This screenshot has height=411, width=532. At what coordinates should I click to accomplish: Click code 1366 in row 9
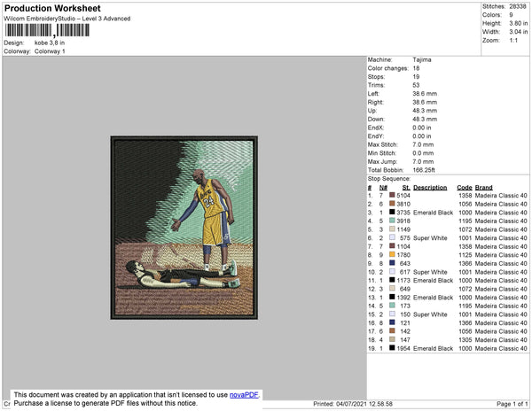(465, 263)
